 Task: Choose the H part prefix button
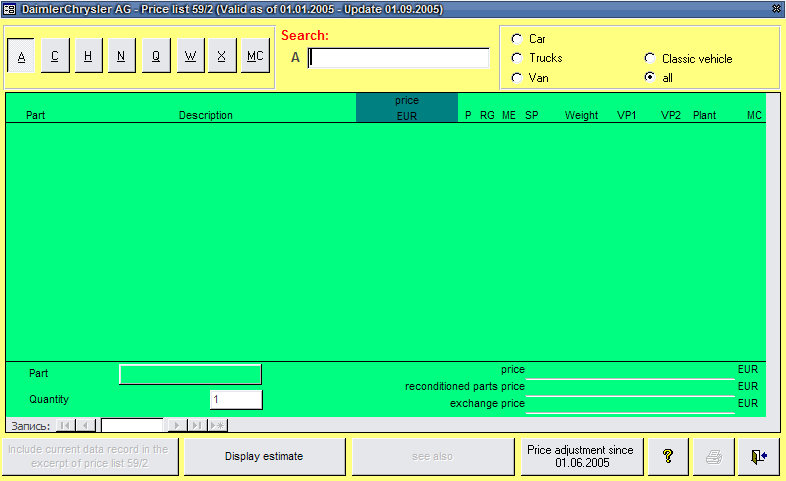tap(88, 56)
